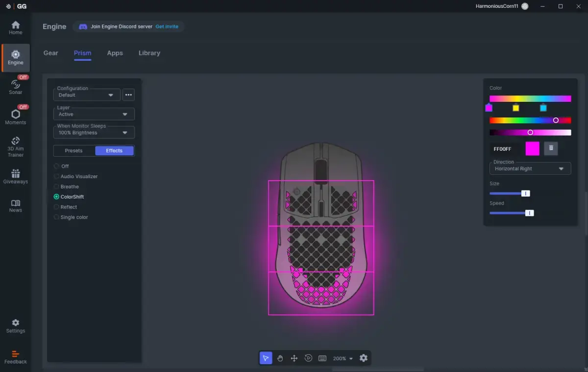
Task: Switch to the Gear tab
Action: (x=51, y=53)
